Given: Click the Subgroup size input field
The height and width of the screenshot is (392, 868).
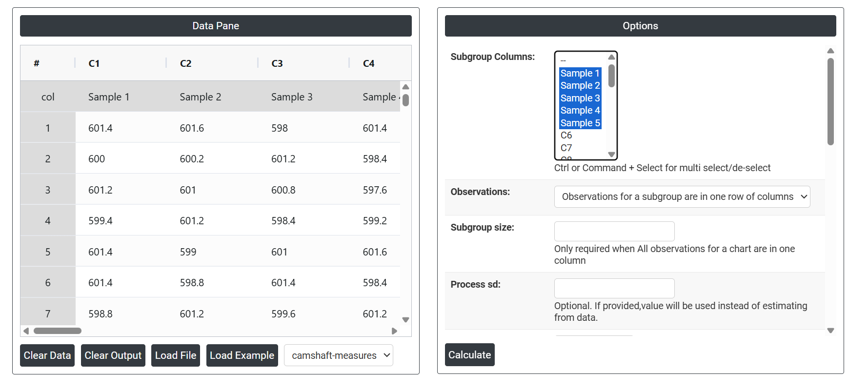Looking at the screenshot, I should (x=614, y=232).
